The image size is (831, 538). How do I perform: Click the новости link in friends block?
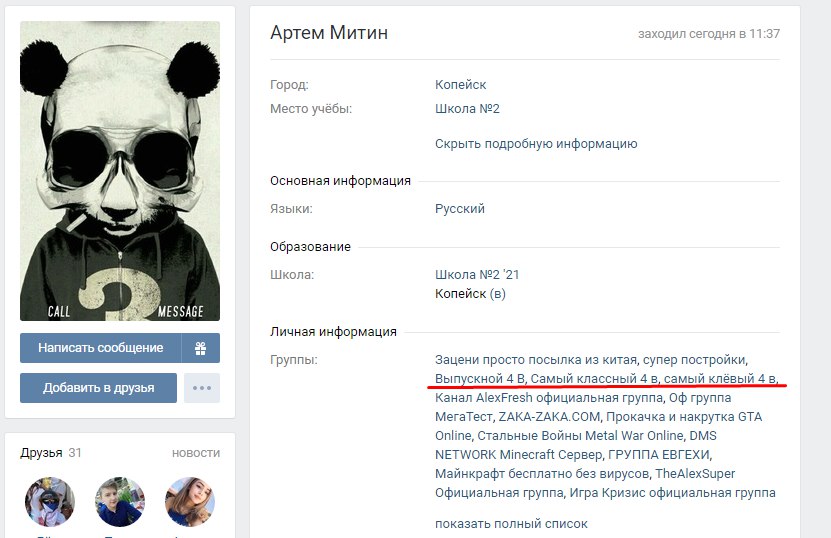coord(196,453)
